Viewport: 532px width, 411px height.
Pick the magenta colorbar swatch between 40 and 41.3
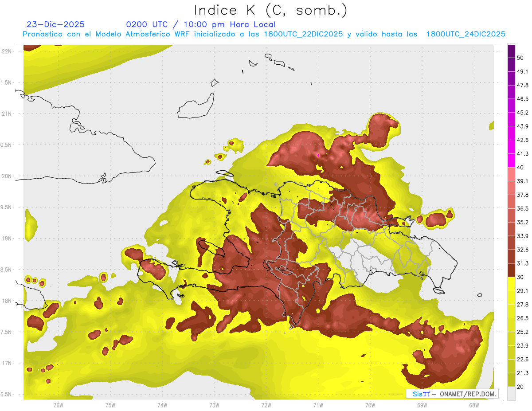click(x=511, y=160)
